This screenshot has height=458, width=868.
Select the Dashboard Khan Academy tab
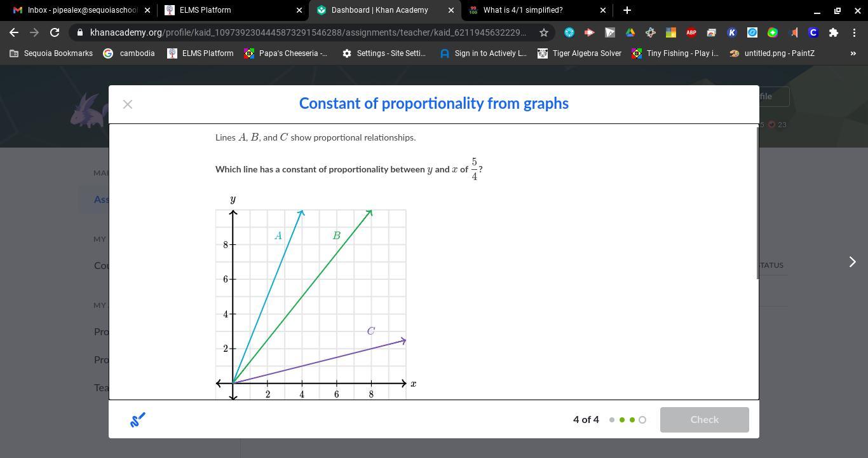tap(384, 10)
